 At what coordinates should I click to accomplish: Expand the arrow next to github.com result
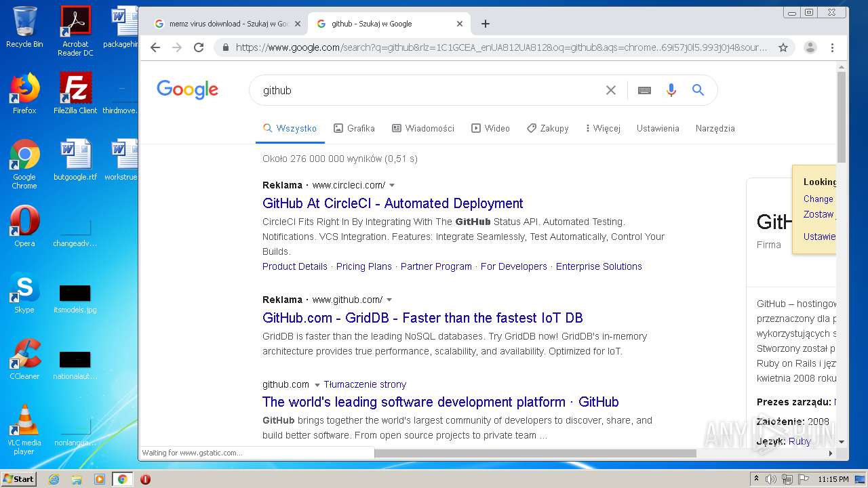tap(317, 385)
